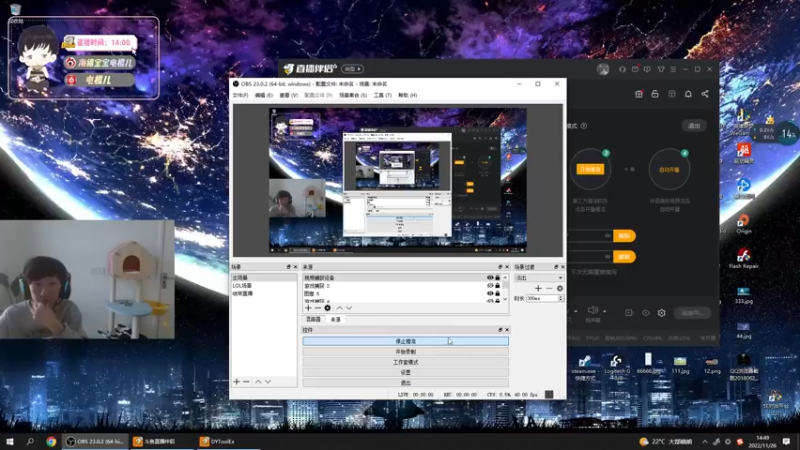This screenshot has height=450, width=800.
Task: Toggle the lock on the first source
Action: pos(498,277)
